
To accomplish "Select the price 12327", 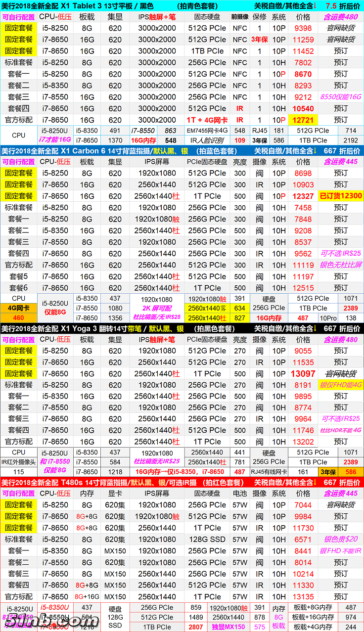I will [303, 196].
